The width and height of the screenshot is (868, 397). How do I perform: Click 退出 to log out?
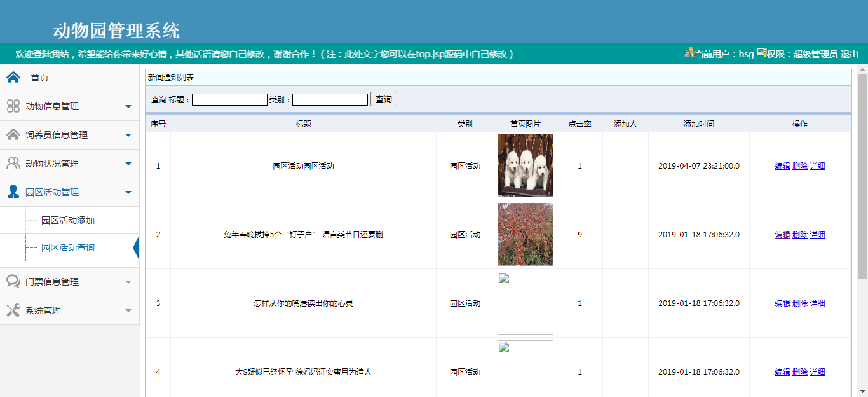pos(850,54)
